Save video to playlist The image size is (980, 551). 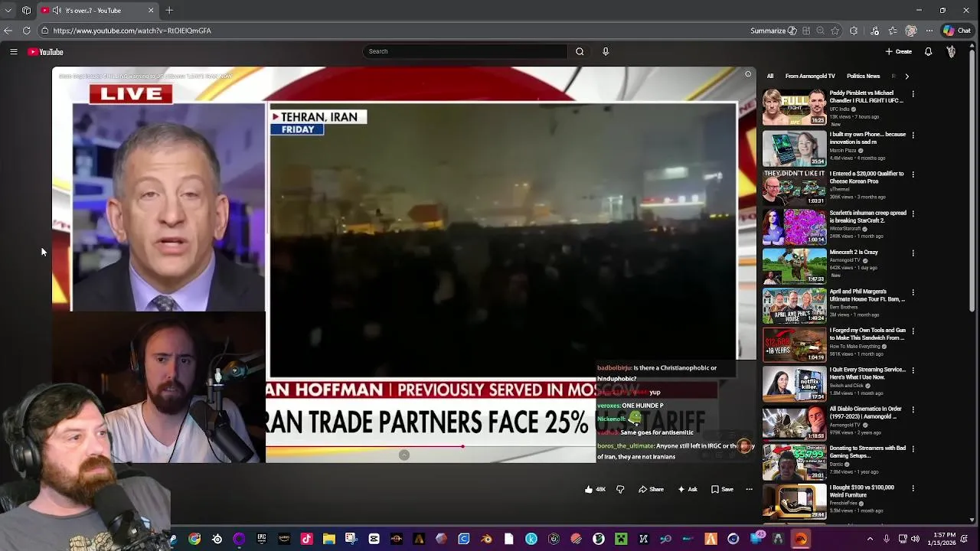tap(723, 489)
